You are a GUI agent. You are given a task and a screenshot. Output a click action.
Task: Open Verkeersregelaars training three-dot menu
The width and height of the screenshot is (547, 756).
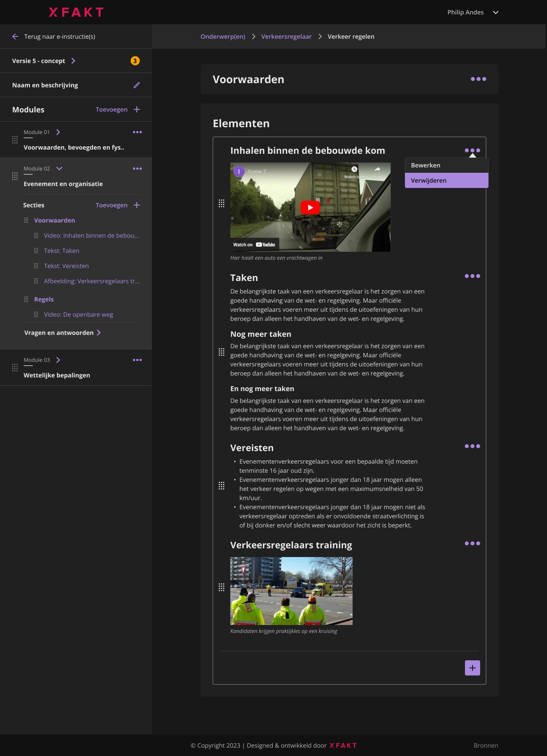point(472,543)
